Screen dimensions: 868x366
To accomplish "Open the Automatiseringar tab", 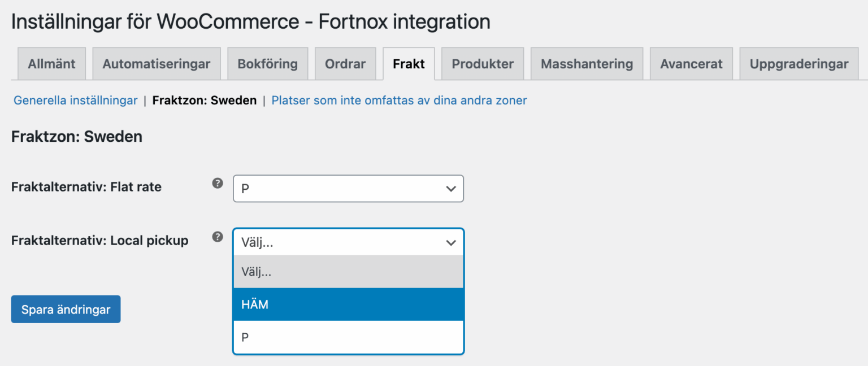I will point(157,64).
